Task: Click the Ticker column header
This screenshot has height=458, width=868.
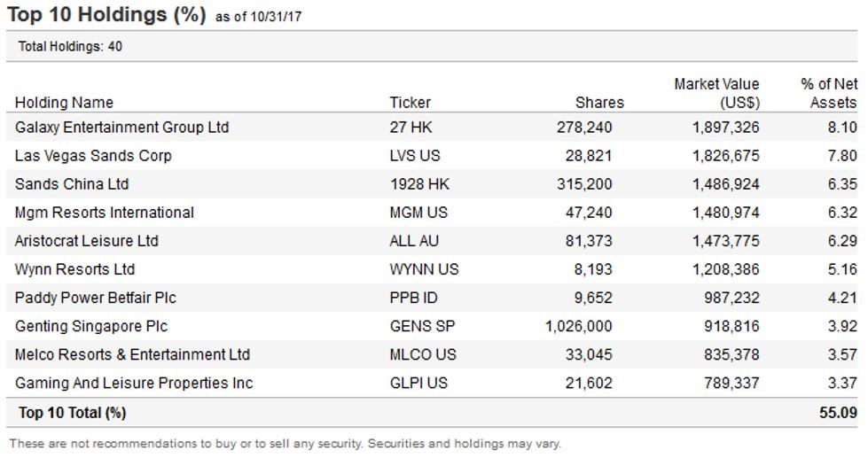Action: (411, 102)
